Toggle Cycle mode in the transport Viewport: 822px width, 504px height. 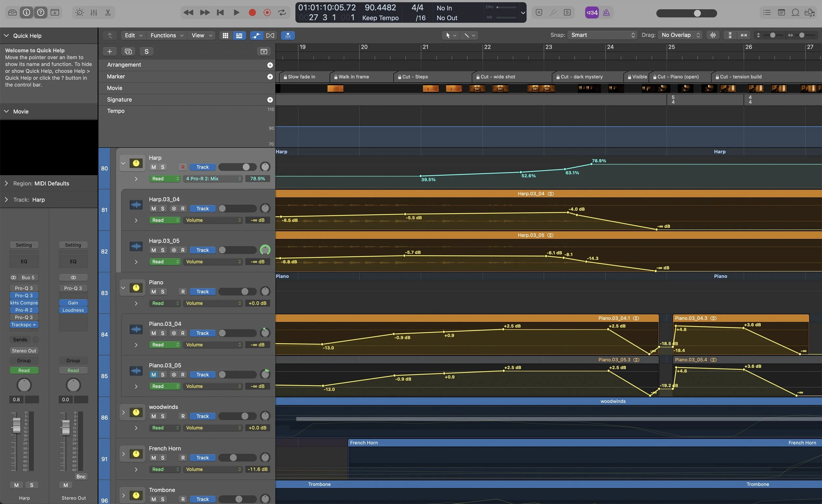point(282,12)
